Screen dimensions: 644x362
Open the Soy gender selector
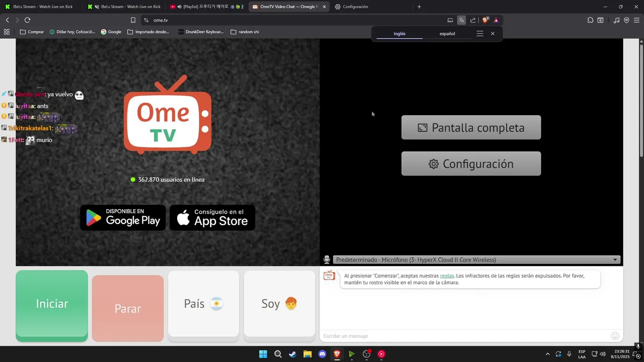coord(279,304)
